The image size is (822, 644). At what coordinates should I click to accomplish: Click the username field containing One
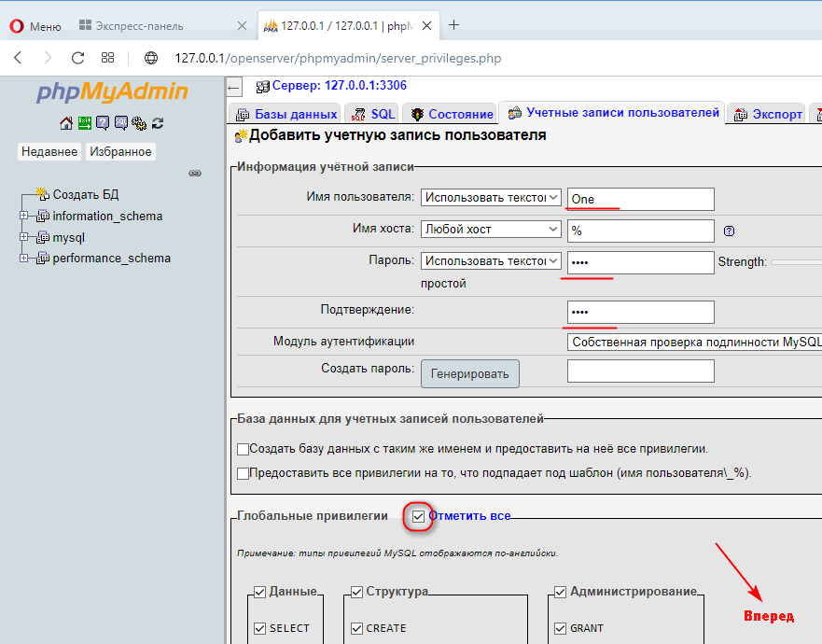641,200
